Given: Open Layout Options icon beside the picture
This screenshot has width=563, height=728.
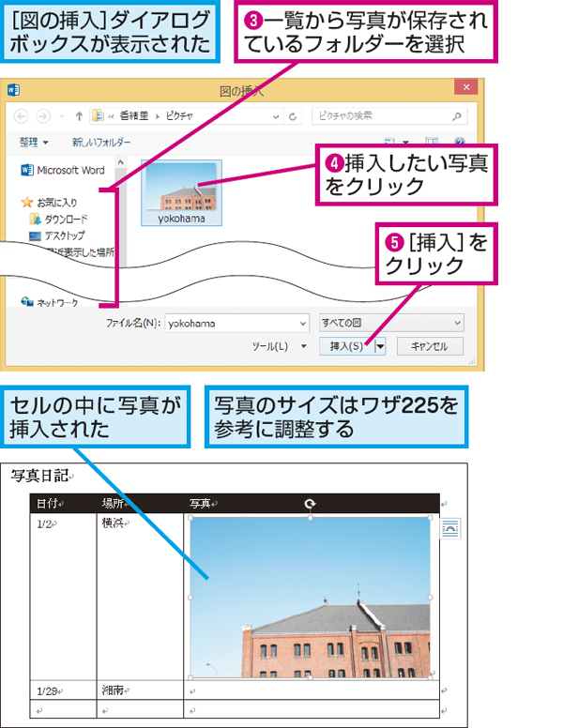Looking at the screenshot, I should (x=449, y=528).
